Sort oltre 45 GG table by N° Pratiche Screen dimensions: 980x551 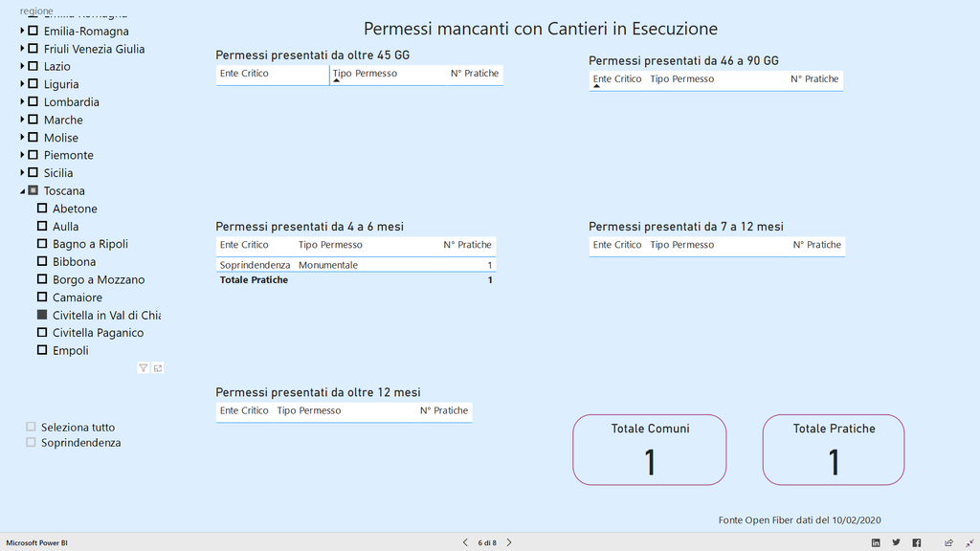[x=474, y=74]
